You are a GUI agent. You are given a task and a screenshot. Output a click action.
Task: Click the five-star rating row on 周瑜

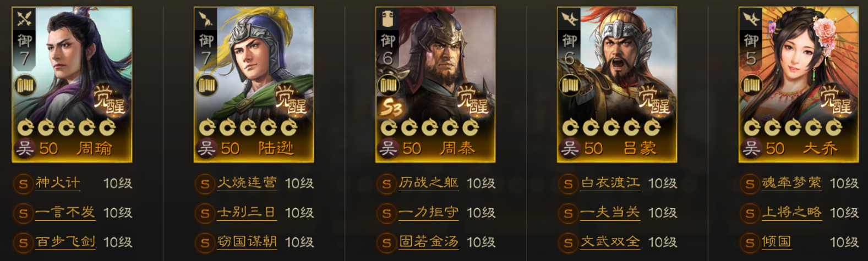67,127
